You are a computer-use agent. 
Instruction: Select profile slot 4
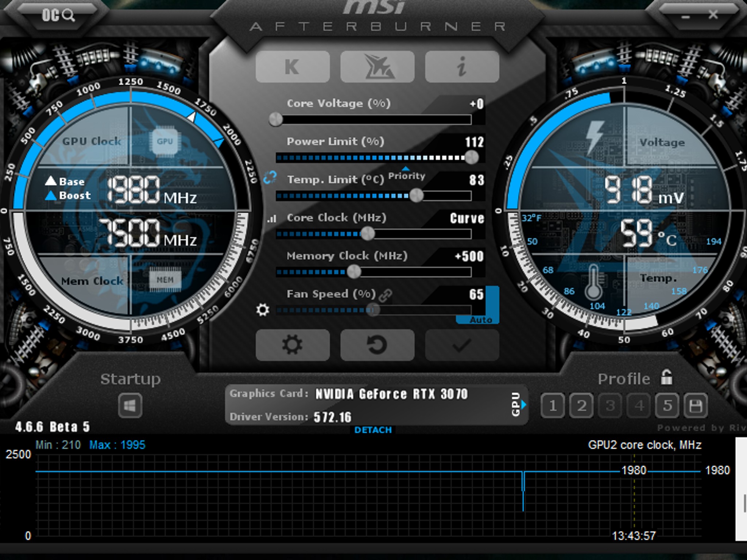pyautogui.click(x=639, y=405)
